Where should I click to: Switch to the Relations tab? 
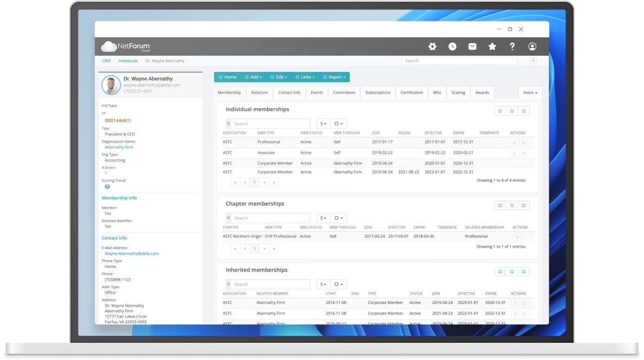point(259,92)
